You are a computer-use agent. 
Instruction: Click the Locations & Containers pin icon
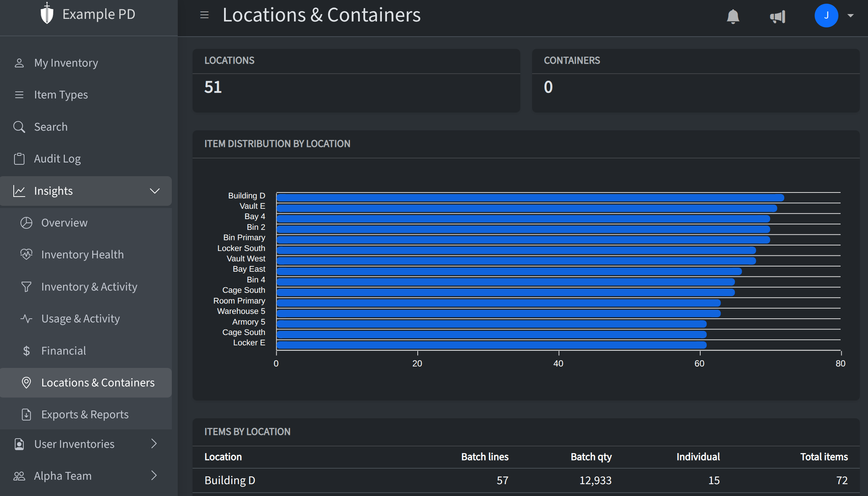point(26,383)
